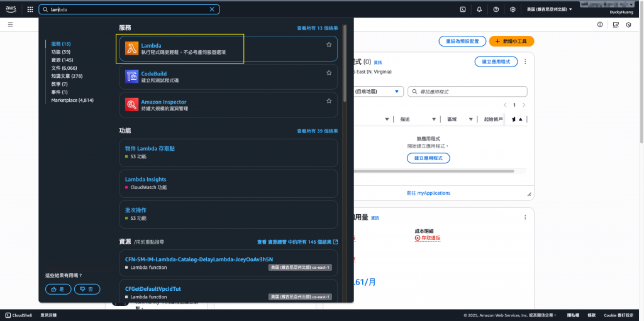Click the pin column sort icon
644x321 pixels.
click(521, 119)
